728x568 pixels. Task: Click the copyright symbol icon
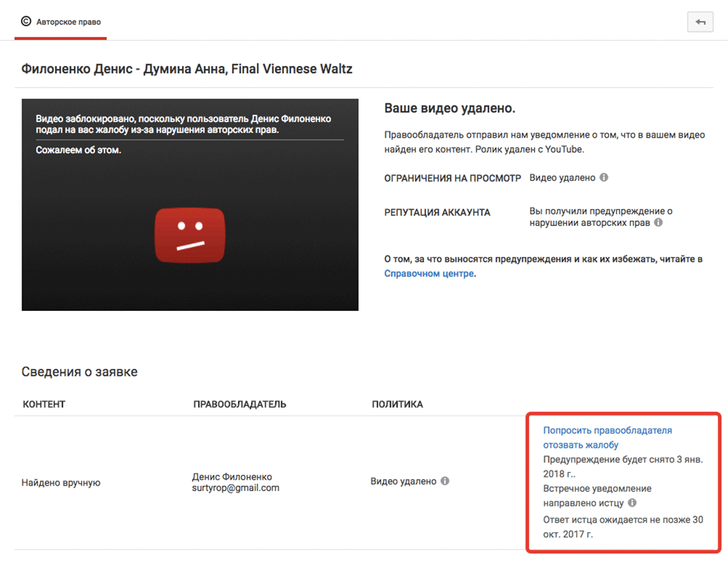click(26, 22)
